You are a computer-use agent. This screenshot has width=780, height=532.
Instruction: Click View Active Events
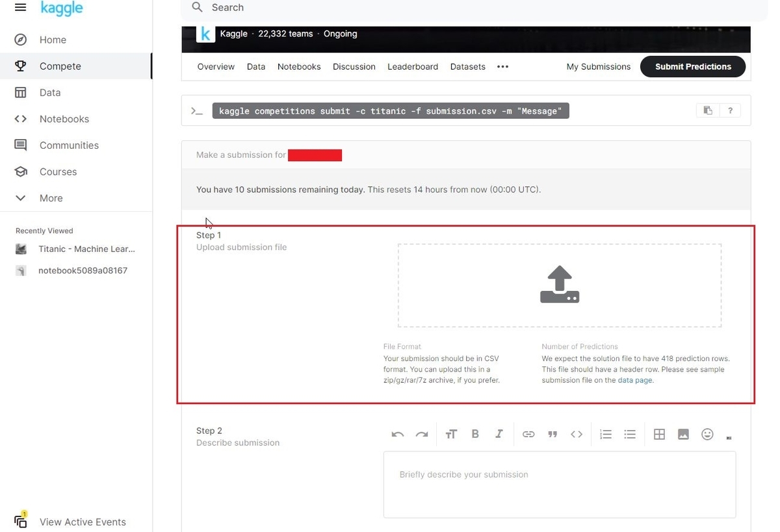[x=83, y=522]
